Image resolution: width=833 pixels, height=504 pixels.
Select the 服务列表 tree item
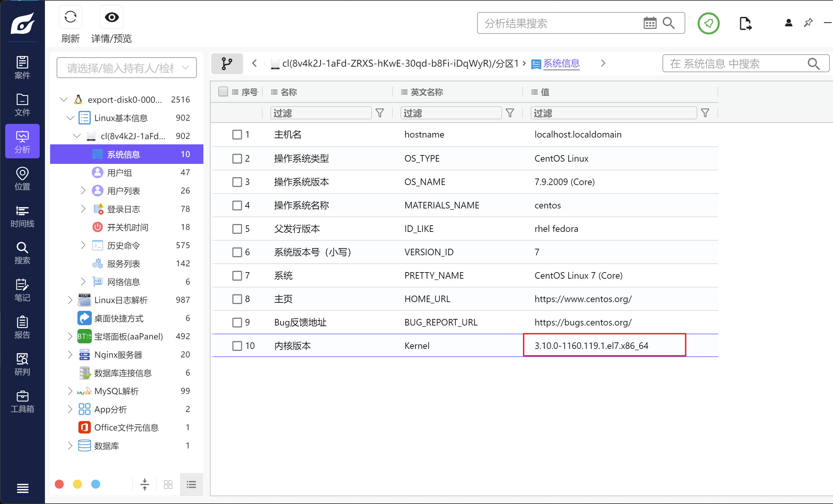pyautogui.click(x=123, y=263)
